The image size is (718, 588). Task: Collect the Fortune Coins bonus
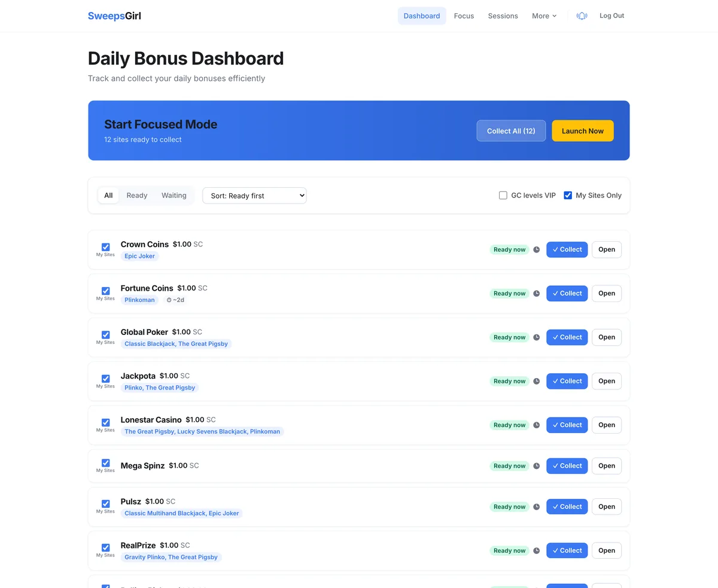(x=567, y=294)
